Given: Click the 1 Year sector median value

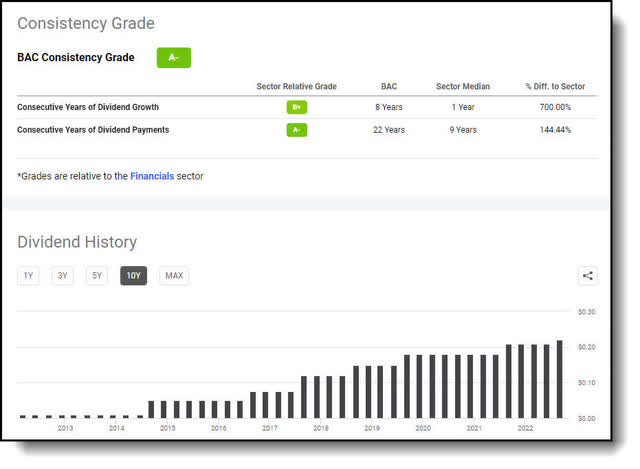Looking at the screenshot, I should coord(463,107).
